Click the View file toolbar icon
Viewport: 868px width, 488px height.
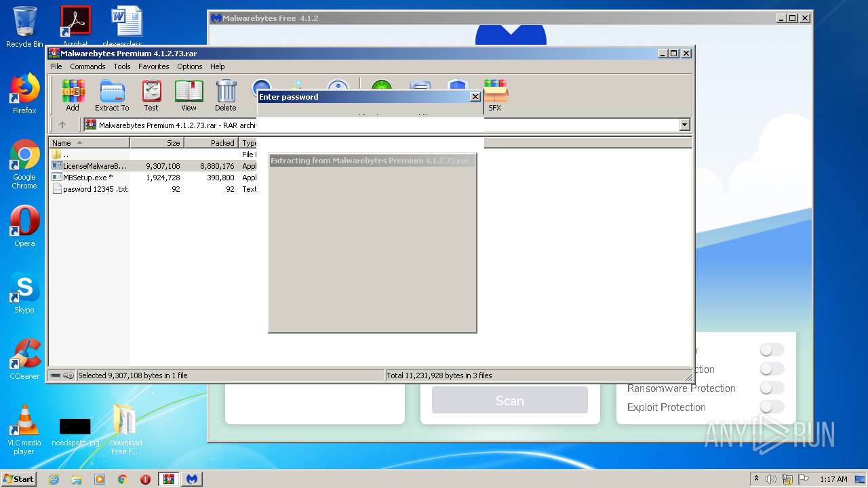pos(189,96)
